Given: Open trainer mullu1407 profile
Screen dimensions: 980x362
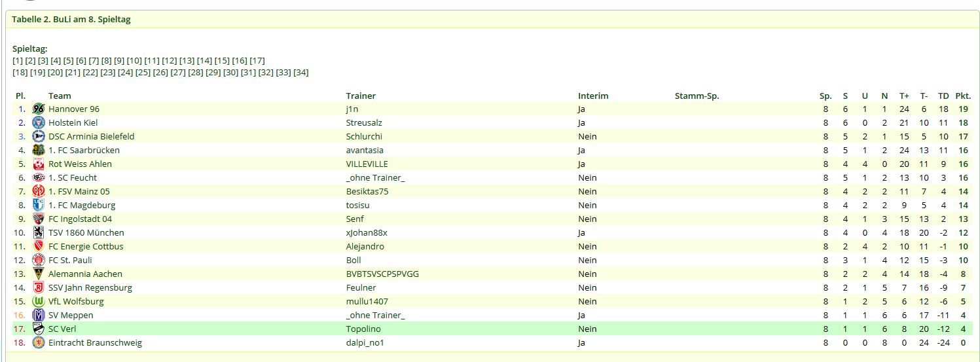Looking at the screenshot, I should pyautogui.click(x=367, y=301).
